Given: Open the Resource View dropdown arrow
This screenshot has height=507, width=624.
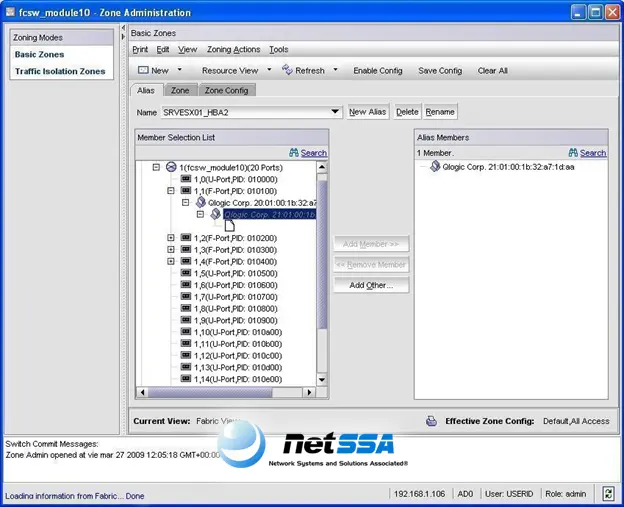Looking at the screenshot, I should pos(269,70).
